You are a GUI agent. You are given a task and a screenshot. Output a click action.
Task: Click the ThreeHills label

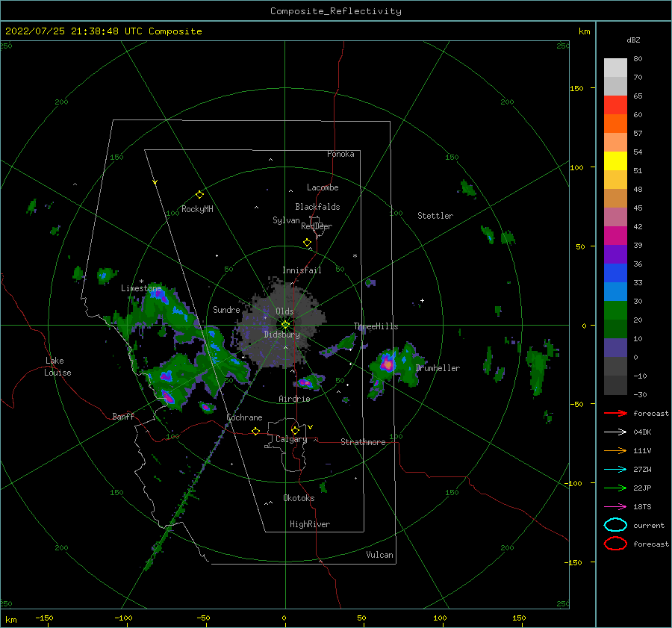click(x=376, y=326)
